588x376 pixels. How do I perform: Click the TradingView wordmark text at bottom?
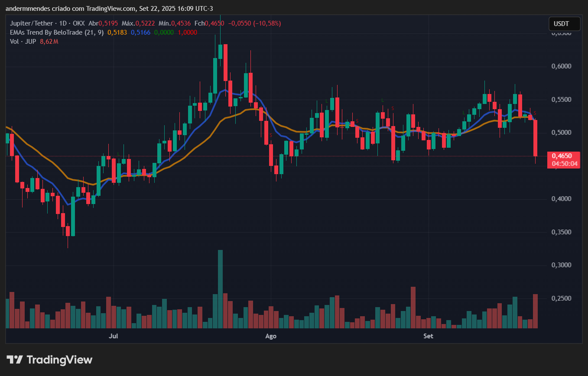(x=59, y=360)
